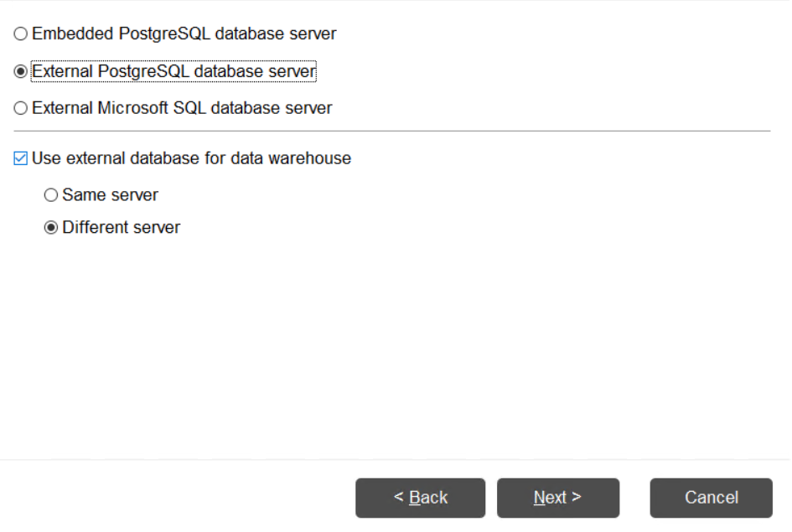Click the "Use external database for data warehouse" label
Screen dimensions: 792x532
pos(191,158)
